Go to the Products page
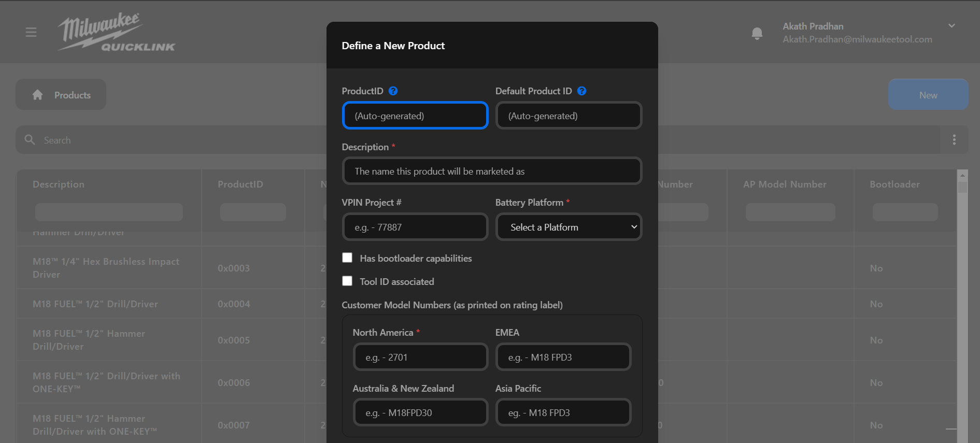The width and height of the screenshot is (980, 443). point(72,95)
